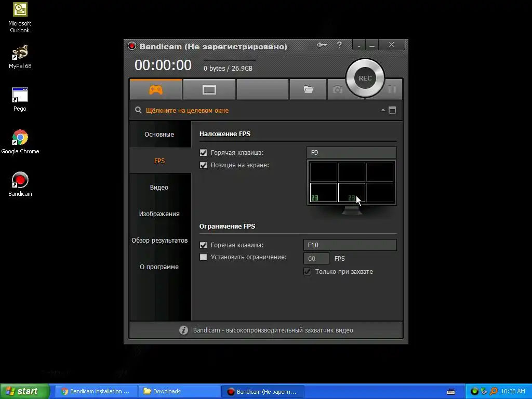
Task: Click the blank third mode tab
Action: [262, 89]
